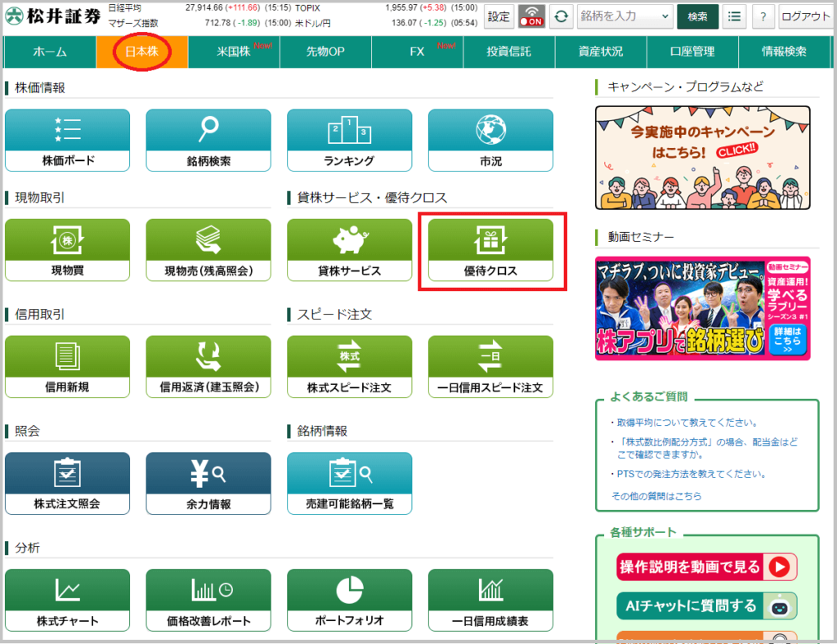Viewport: 837px width, 644px height.
Task: Open the 市況 globe tile
Action: [x=490, y=140]
